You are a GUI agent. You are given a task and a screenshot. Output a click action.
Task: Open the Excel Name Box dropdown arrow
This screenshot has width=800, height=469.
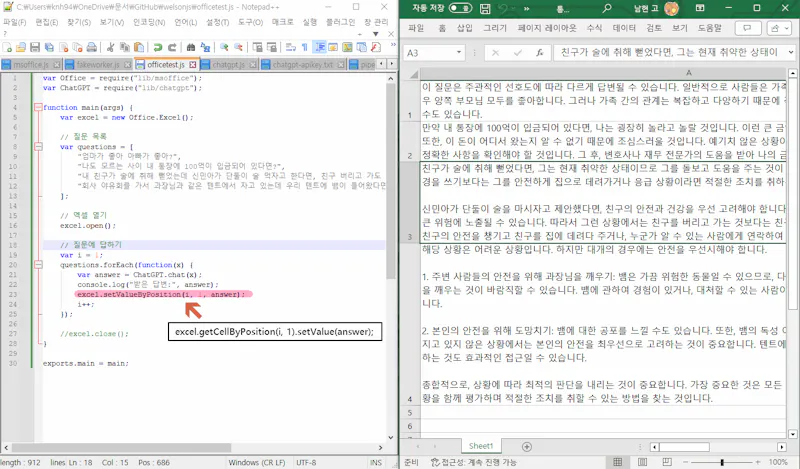pyautogui.click(x=459, y=53)
